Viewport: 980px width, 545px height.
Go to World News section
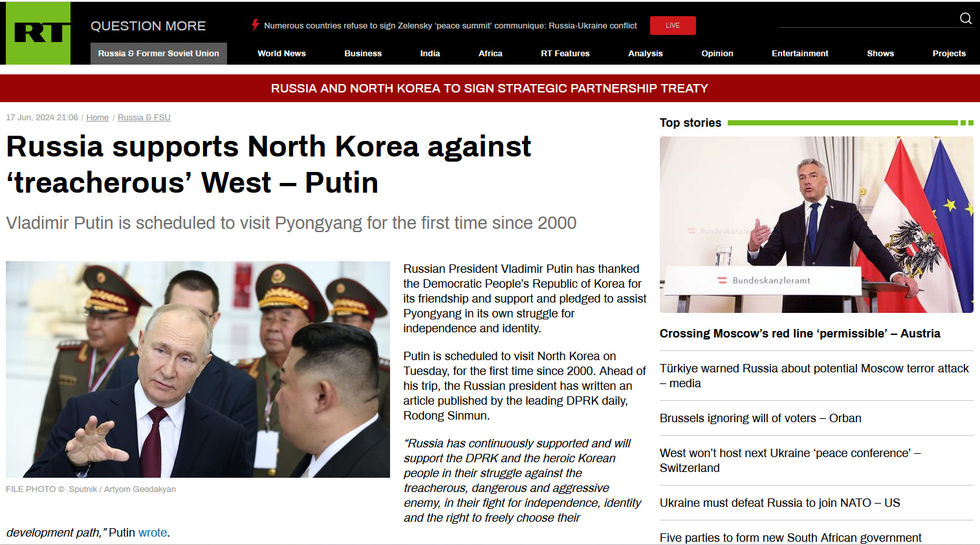[281, 54]
